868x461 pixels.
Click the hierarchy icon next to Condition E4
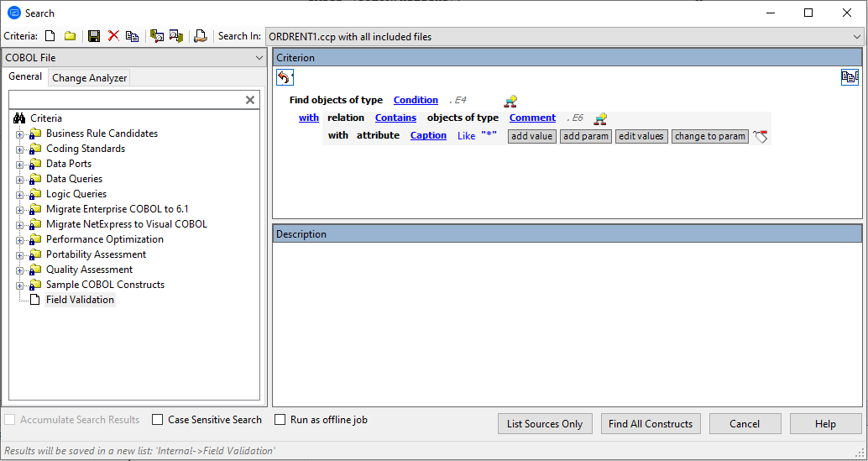point(510,101)
